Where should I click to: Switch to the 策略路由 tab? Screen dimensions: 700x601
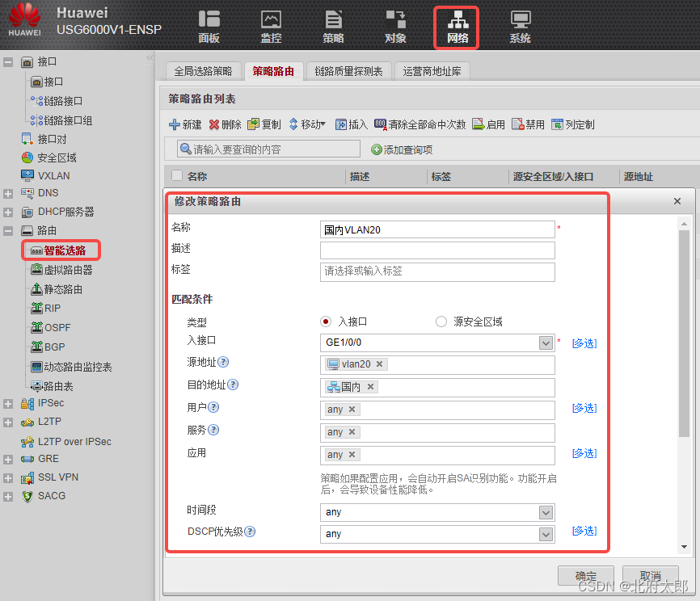(273, 71)
